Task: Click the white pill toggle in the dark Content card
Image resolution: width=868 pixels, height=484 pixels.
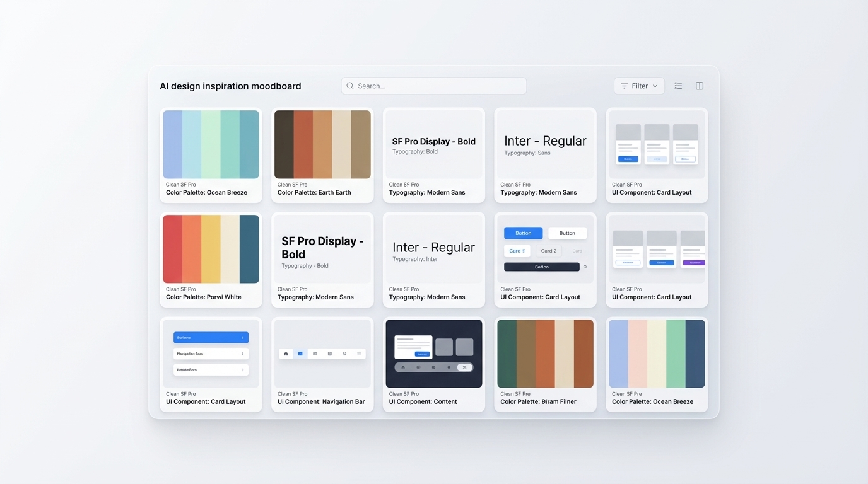Action: pyautogui.click(x=465, y=367)
